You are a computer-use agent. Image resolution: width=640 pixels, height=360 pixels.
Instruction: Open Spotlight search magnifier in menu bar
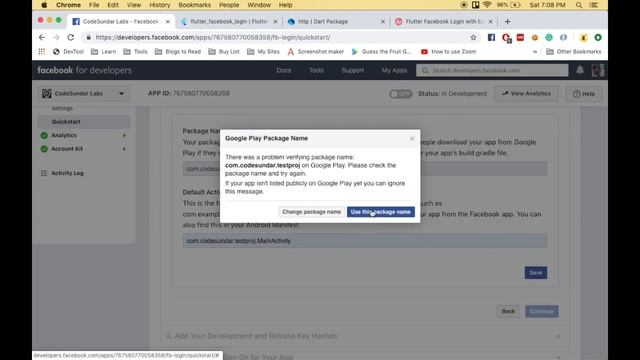pos(579,5)
